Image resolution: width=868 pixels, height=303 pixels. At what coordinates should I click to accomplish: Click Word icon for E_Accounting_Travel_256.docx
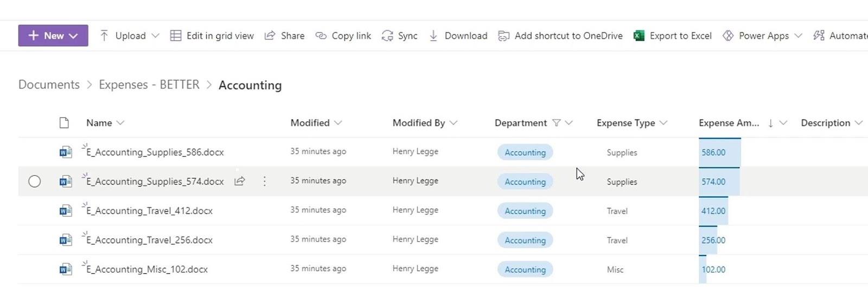(66, 241)
